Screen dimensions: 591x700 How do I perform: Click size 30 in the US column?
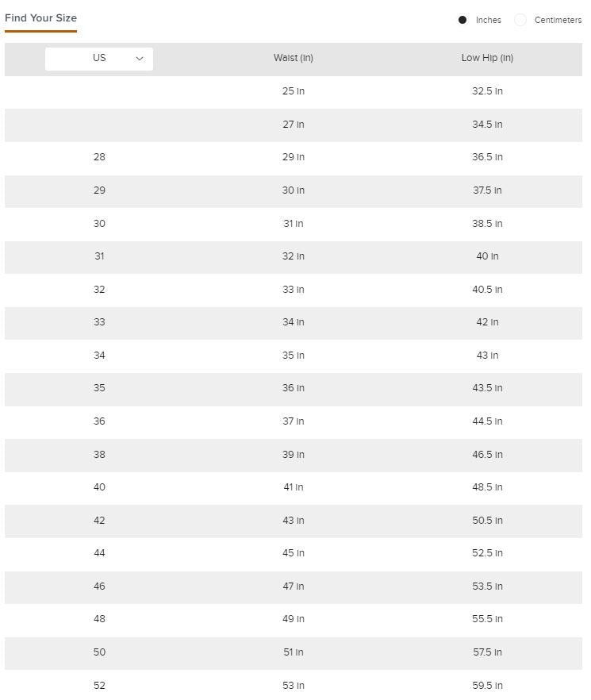99,224
